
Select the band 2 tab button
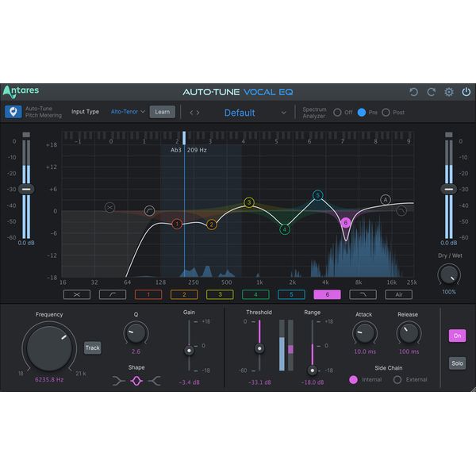point(184,294)
